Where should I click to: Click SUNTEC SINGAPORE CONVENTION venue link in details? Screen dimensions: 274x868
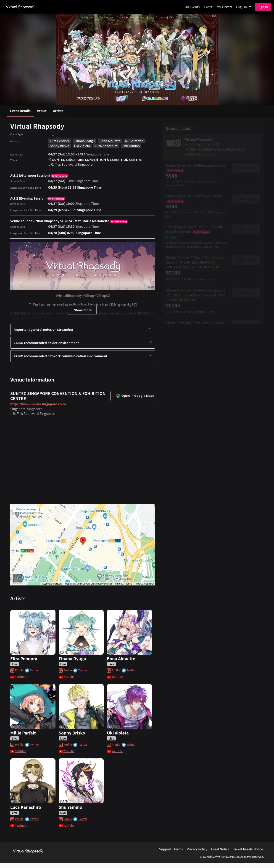pos(97,160)
